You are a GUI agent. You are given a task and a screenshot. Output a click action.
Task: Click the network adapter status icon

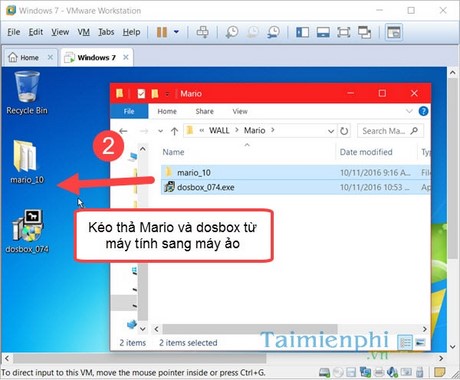[x=365, y=372]
